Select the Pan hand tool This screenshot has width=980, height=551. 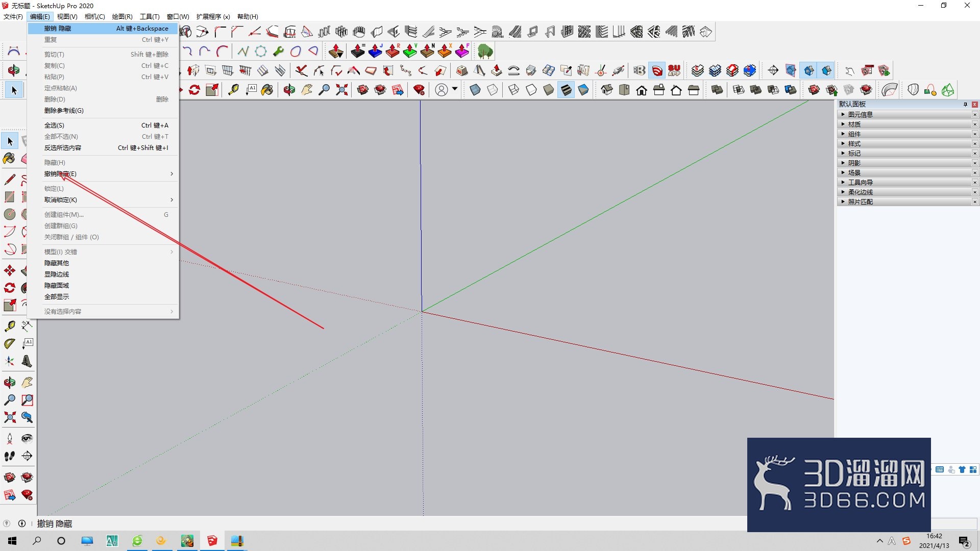27,383
